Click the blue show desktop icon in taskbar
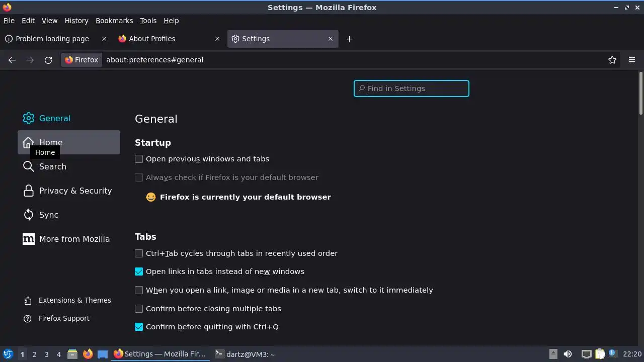The height and width of the screenshot is (362, 644). click(x=103, y=354)
